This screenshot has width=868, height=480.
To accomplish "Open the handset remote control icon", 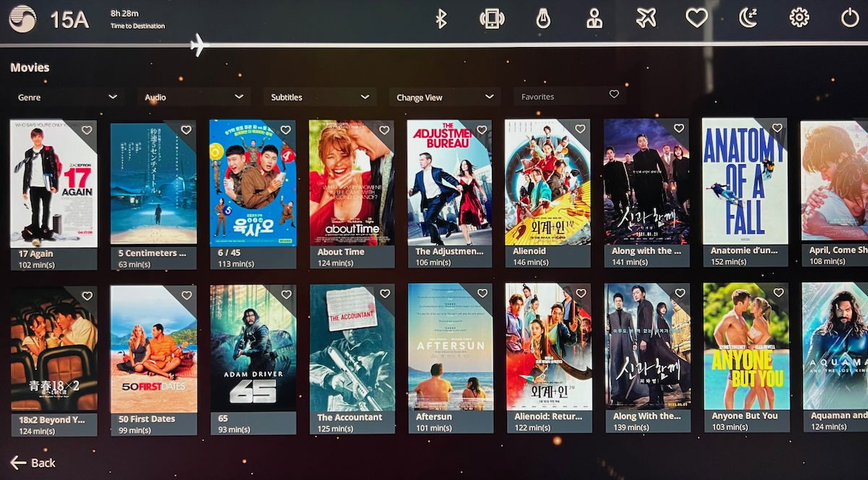I will (492, 18).
